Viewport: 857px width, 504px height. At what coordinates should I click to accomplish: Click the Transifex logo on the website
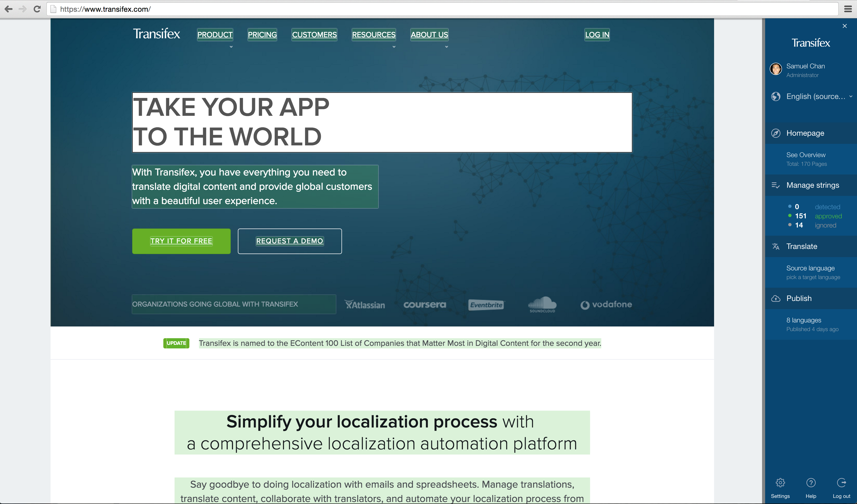pos(156,34)
